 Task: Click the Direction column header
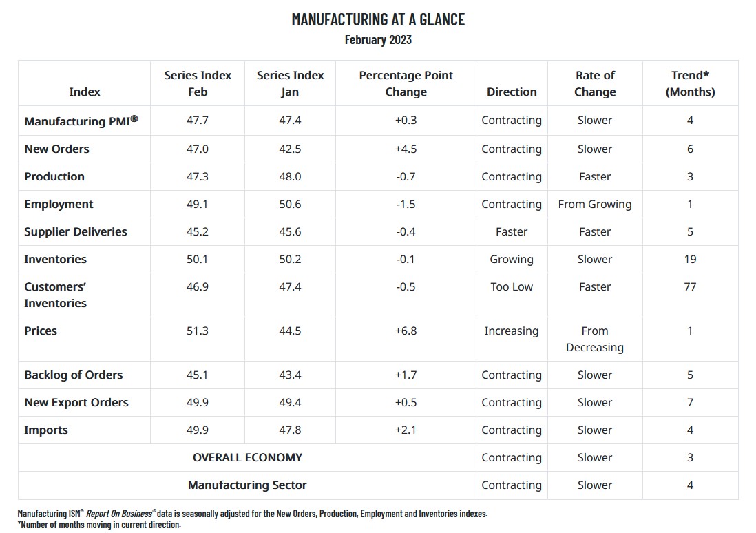pyautogui.click(x=512, y=92)
